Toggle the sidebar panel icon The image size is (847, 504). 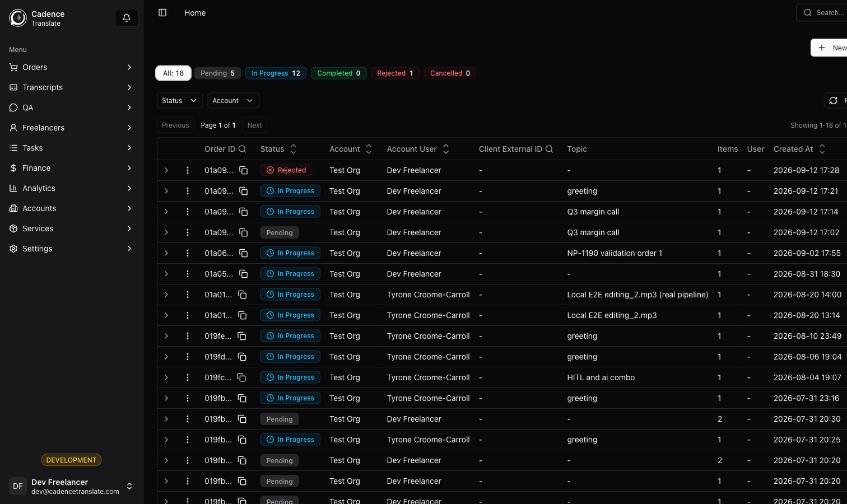pyautogui.click(x=162, y=13)
